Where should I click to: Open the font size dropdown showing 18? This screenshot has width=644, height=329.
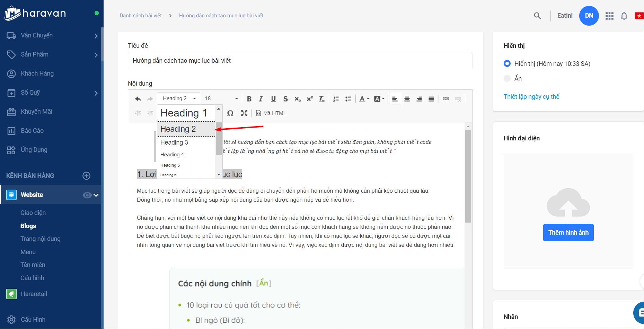221,99
